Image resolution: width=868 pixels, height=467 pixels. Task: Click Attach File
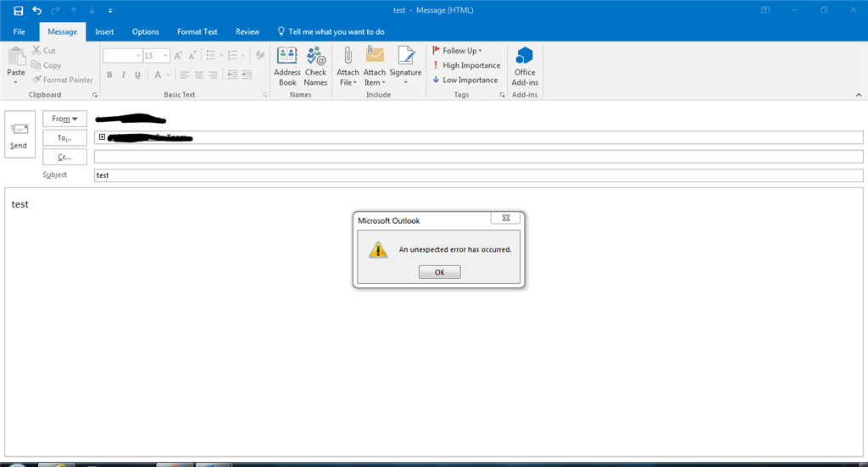pyautogui.click(x=348, y=66)
